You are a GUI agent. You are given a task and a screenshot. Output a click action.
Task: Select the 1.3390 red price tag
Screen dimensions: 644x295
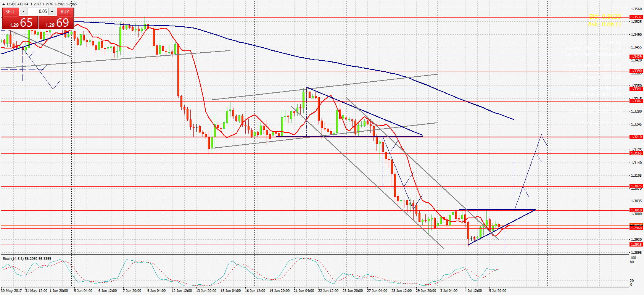(x=636, y=71)
